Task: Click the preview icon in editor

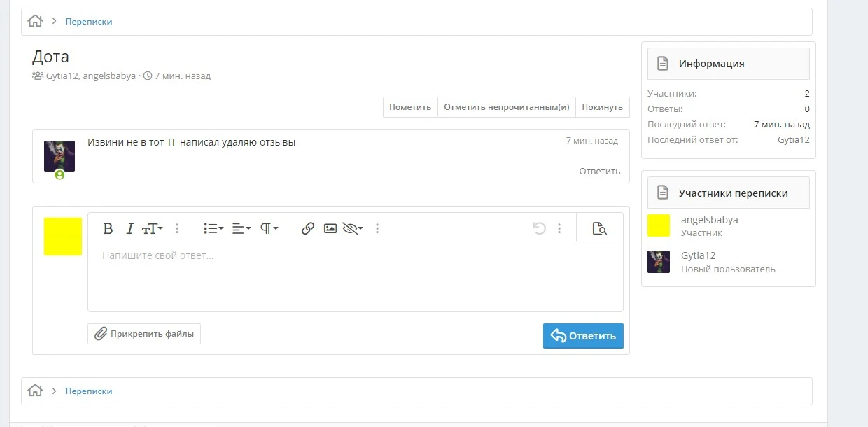Action: click(x=599, y=228)
